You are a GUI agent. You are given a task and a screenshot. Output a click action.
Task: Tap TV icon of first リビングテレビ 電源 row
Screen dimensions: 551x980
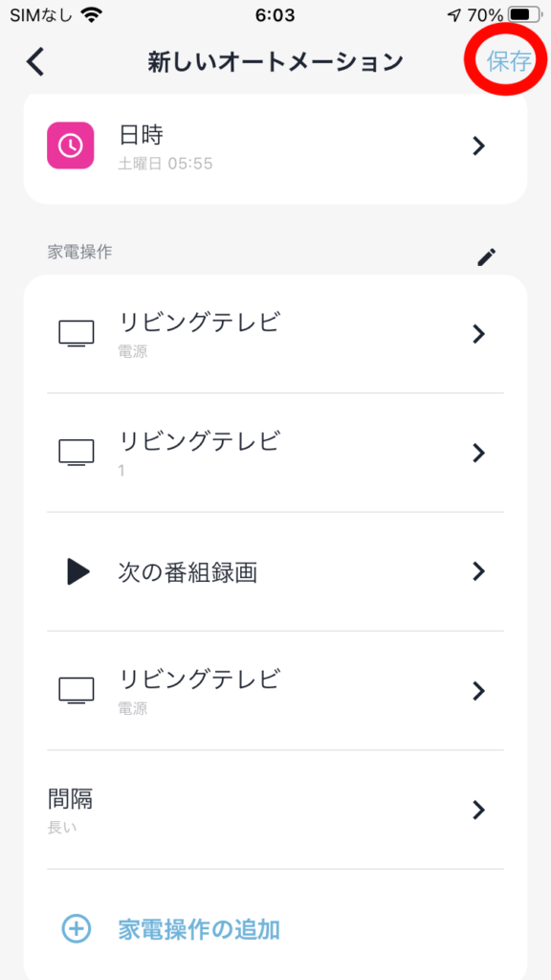click(x=77, y=334)
